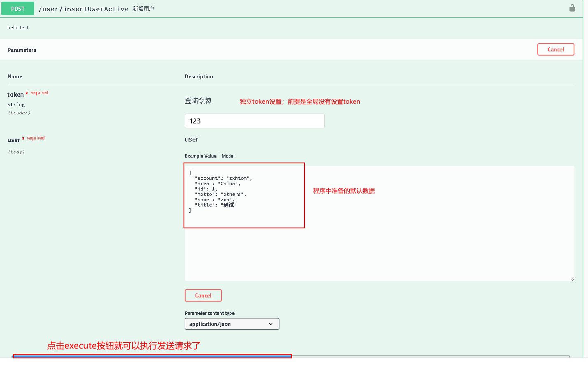Switch to the Model tab

[x=228, y=156]
